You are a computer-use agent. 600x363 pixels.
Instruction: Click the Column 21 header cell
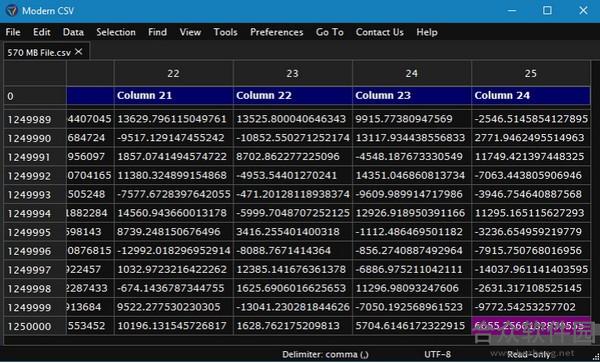pos(173,96)
